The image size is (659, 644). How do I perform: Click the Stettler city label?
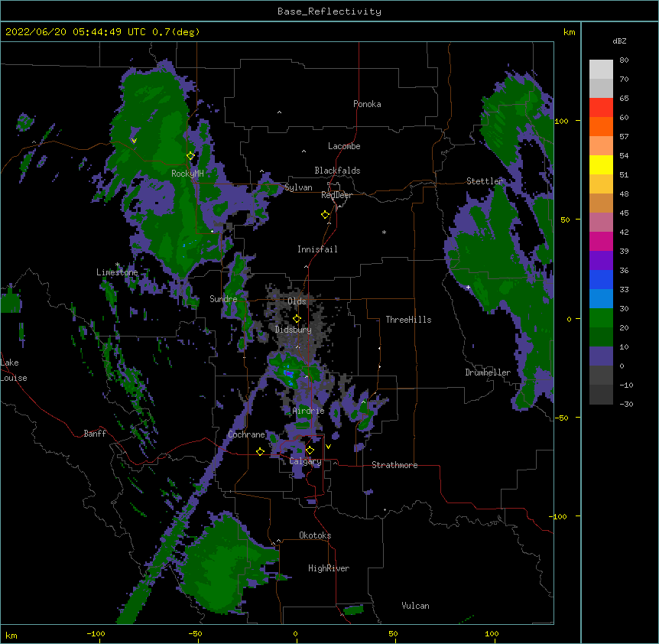[x=485, y=181]
